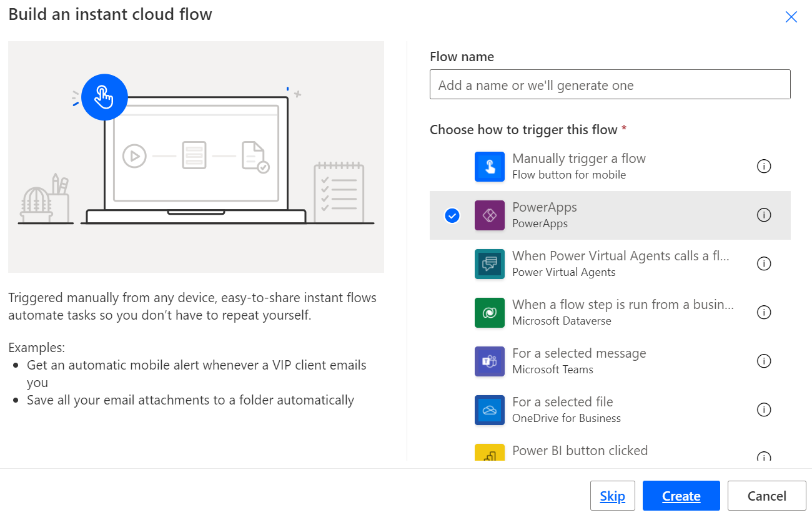Click the Flow name input field
The image size is (812, 515).
[x=610, y=84]
